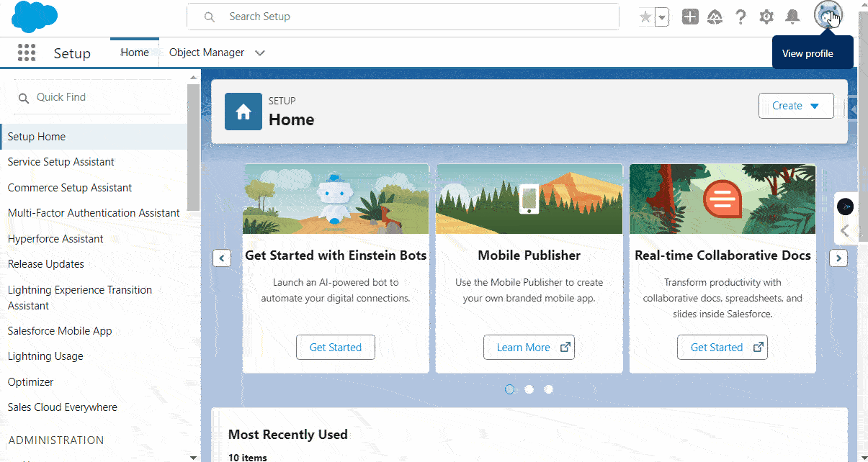Click the Search Setup field
This screenshot has height=462, width=868.
click(x=403, y=17)
